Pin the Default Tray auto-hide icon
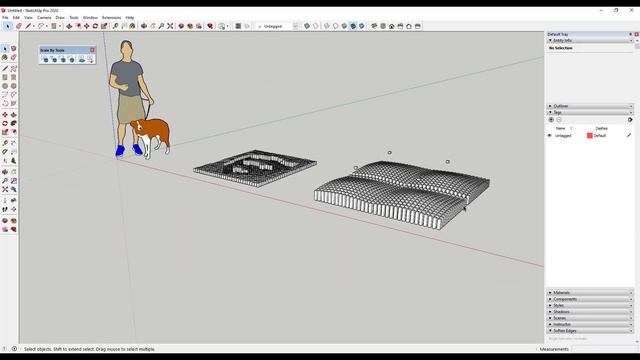This screenshot has width=640, height=360. click(631, 34)
